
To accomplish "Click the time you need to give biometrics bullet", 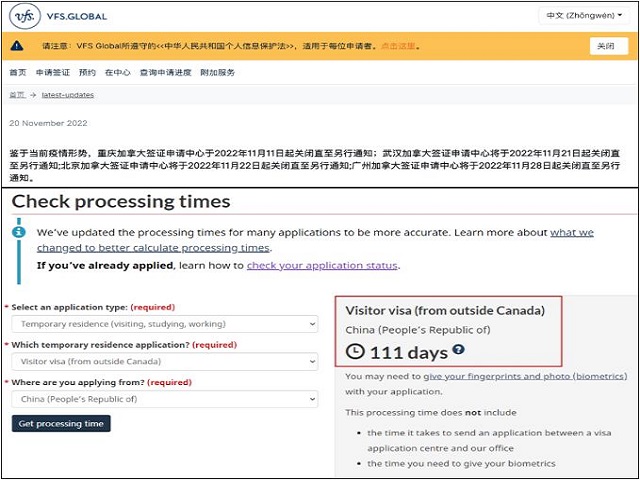I will coord(461,464).
